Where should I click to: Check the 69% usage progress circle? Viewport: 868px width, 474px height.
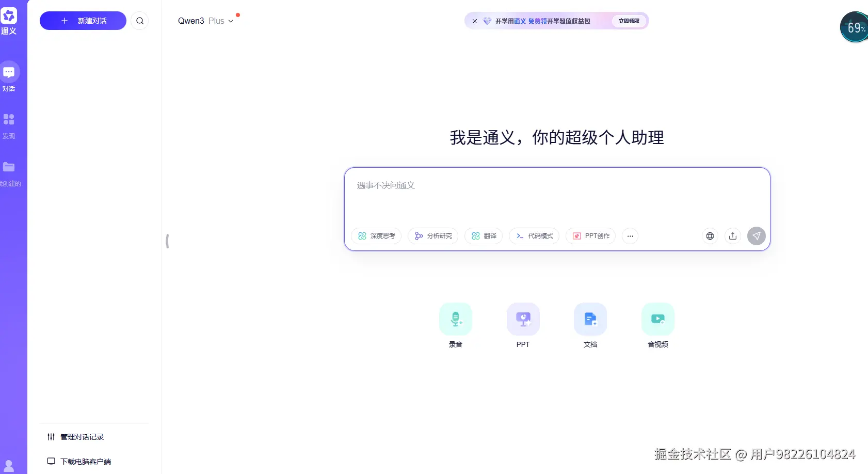pyautogui.click(x=855, y=27)
